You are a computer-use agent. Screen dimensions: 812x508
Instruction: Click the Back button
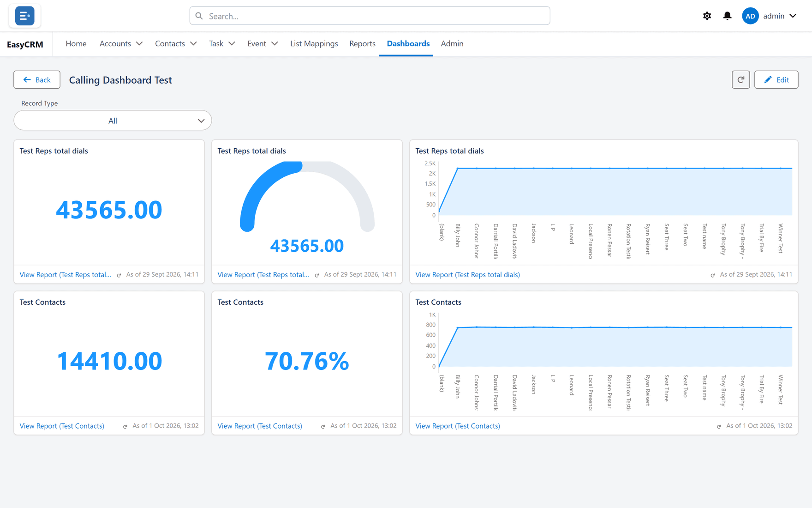click(x=37, y=79)
